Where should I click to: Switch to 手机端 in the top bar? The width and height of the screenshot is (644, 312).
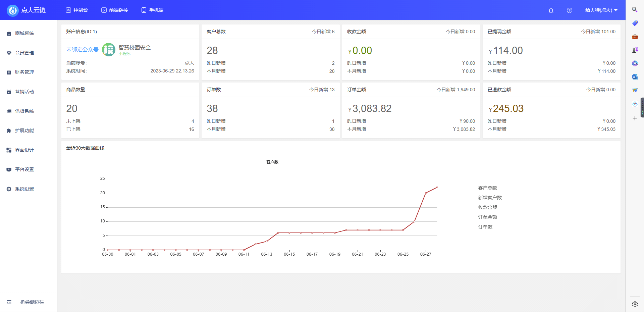[x=153, y=10]
